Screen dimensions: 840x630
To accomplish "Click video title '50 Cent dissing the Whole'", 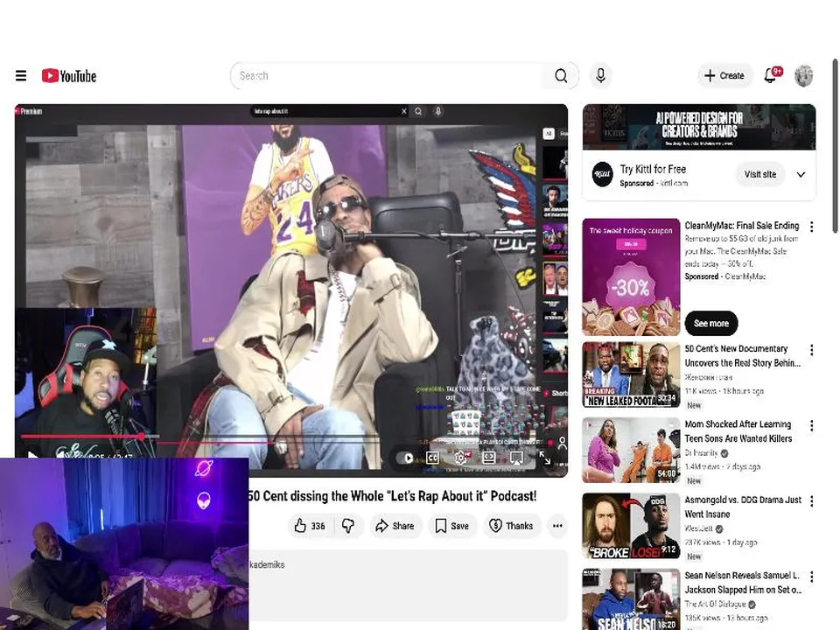I will pyautogui.click(x=392, y=496).
